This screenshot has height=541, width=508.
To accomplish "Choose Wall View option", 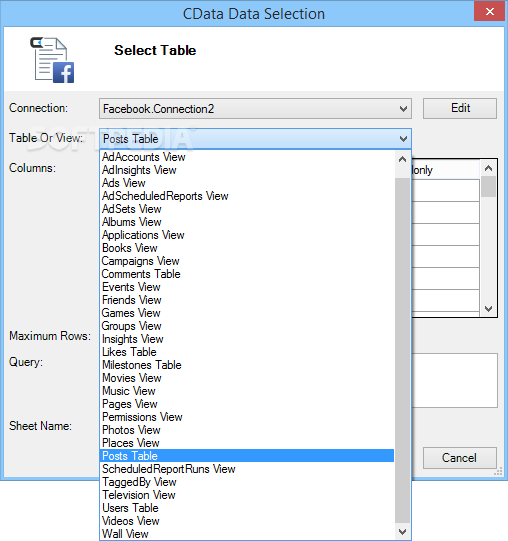I will click(x=247, y=534).
